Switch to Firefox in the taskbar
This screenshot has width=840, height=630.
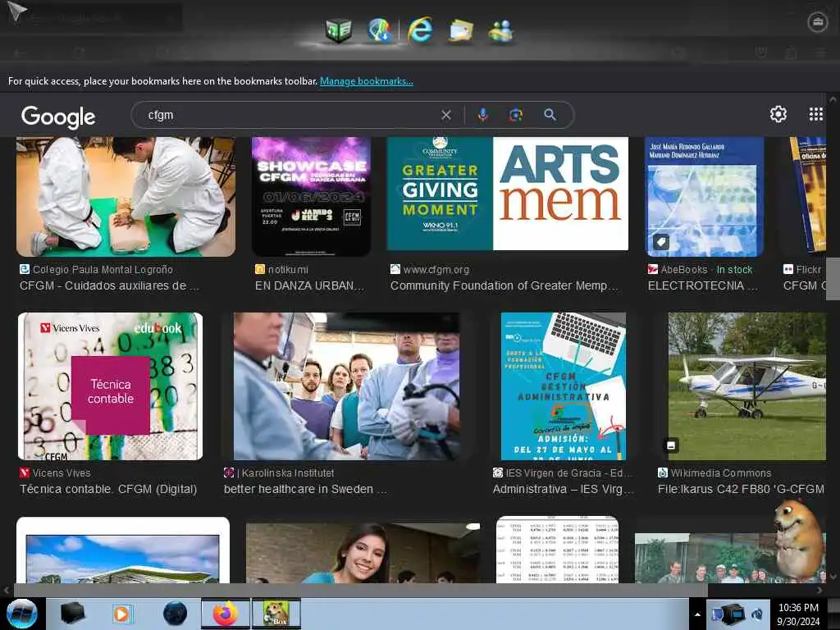coord(226,614)
